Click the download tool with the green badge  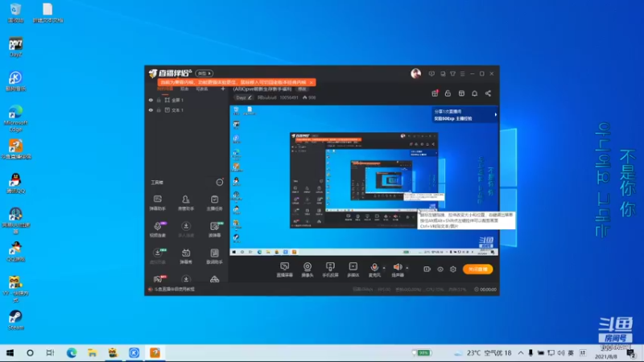[157, 256]
